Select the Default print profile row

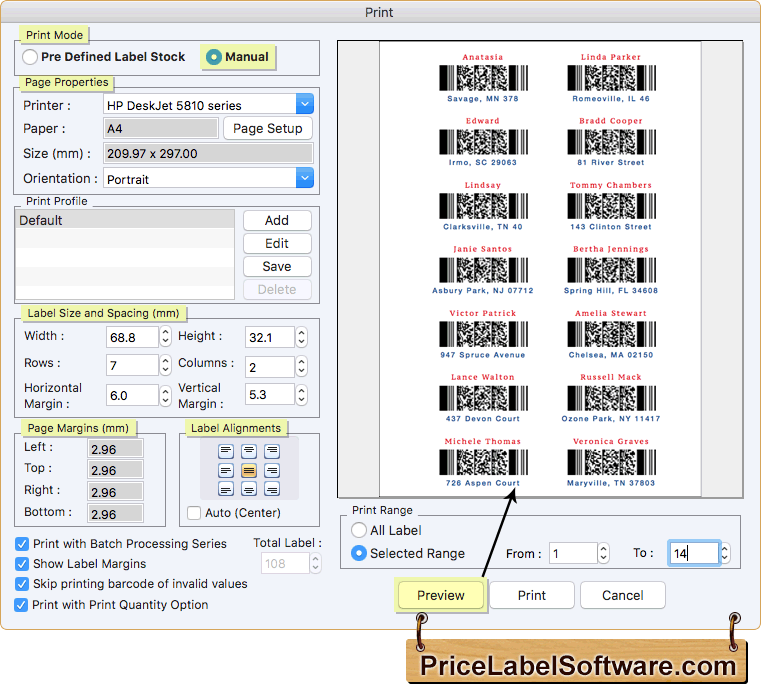pyautogui.click(x=125, y=219)
